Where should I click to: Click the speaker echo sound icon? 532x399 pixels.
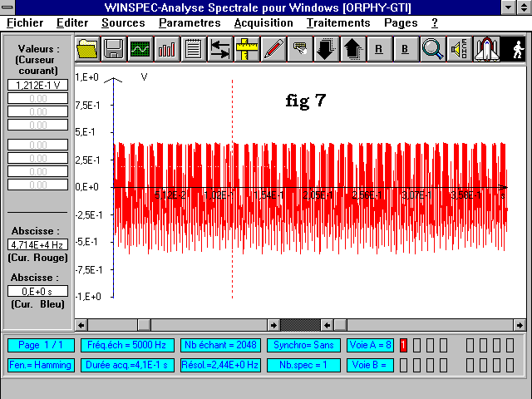click(458, 49)
